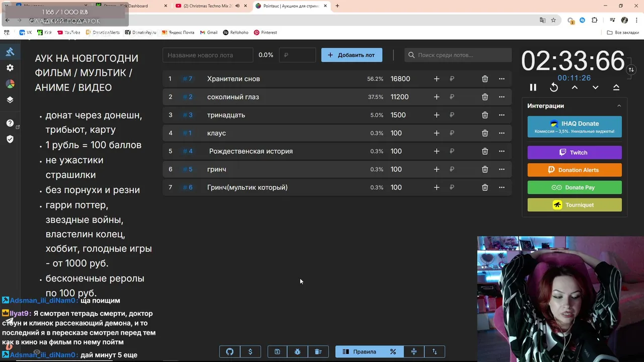Toggle the sort arrows button at bottom
The image size is (644, 362).
(x=435, y=352)
